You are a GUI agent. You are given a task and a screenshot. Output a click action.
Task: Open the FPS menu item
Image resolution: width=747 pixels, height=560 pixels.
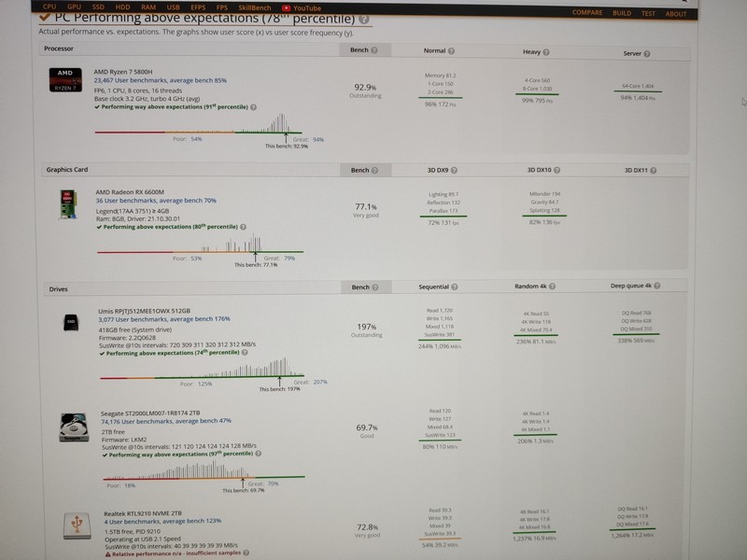(221, 7)
